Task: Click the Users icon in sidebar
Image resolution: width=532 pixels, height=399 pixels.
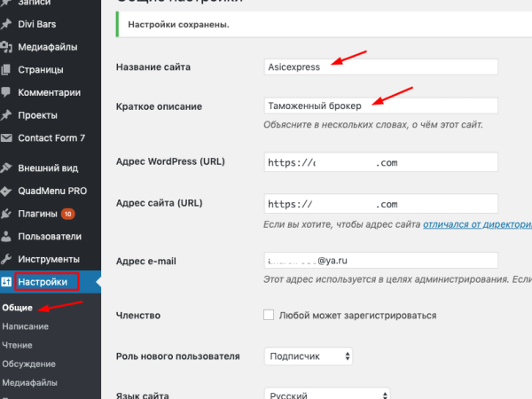Action: pos(7,237)
